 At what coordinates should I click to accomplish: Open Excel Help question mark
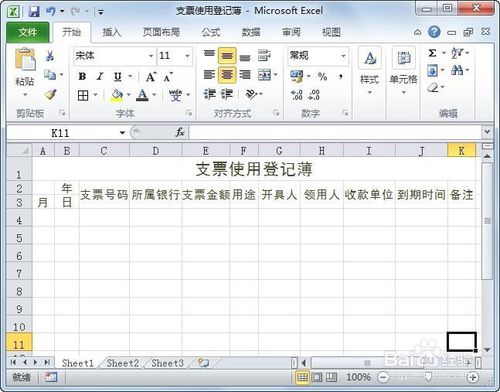tap(434, 32)
